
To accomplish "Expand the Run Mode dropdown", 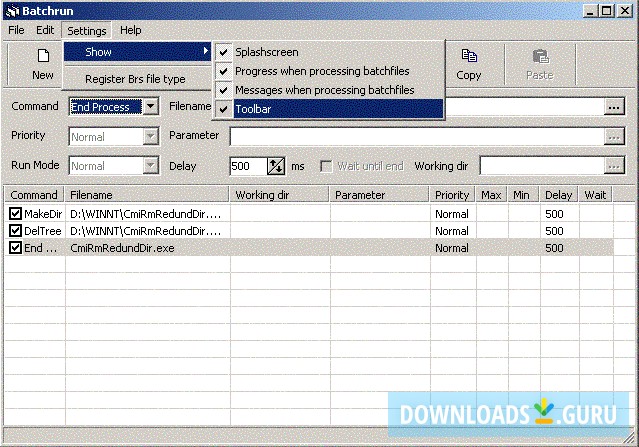I will click(150, 166).
